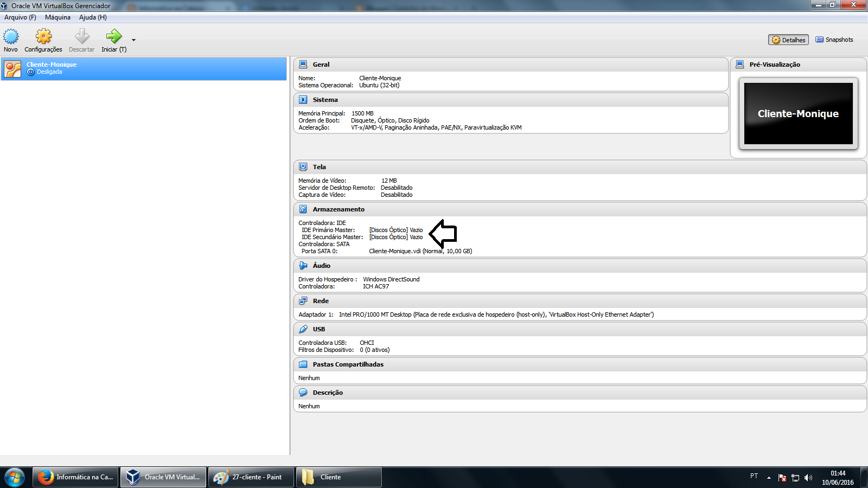Click the USB section title
This screenshot has height=488, width=868.
[318, 329]
